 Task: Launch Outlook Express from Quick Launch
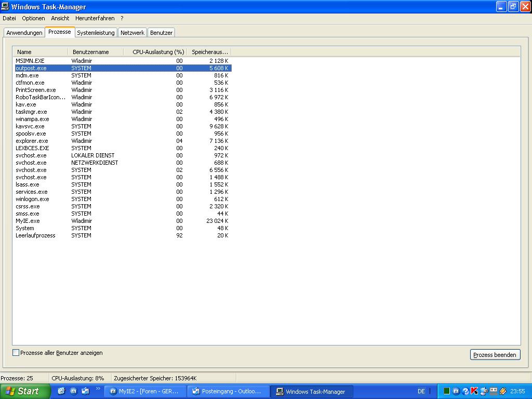coord(85,391)
